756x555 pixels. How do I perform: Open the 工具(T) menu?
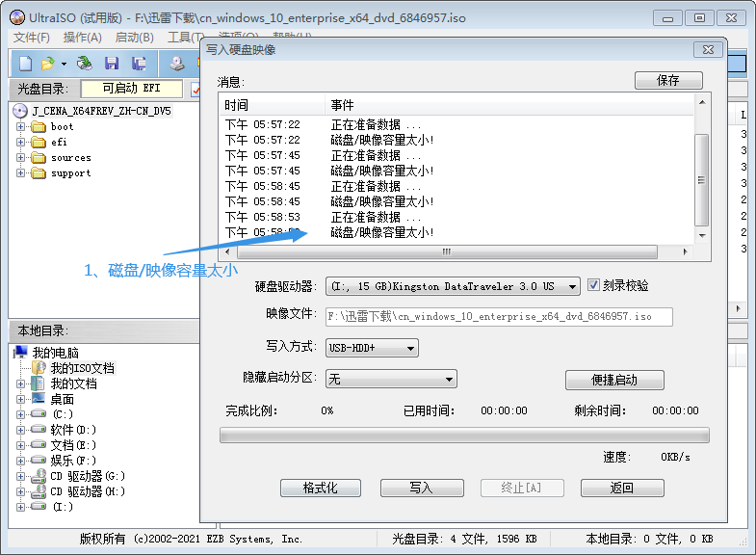tap(185, 38)
